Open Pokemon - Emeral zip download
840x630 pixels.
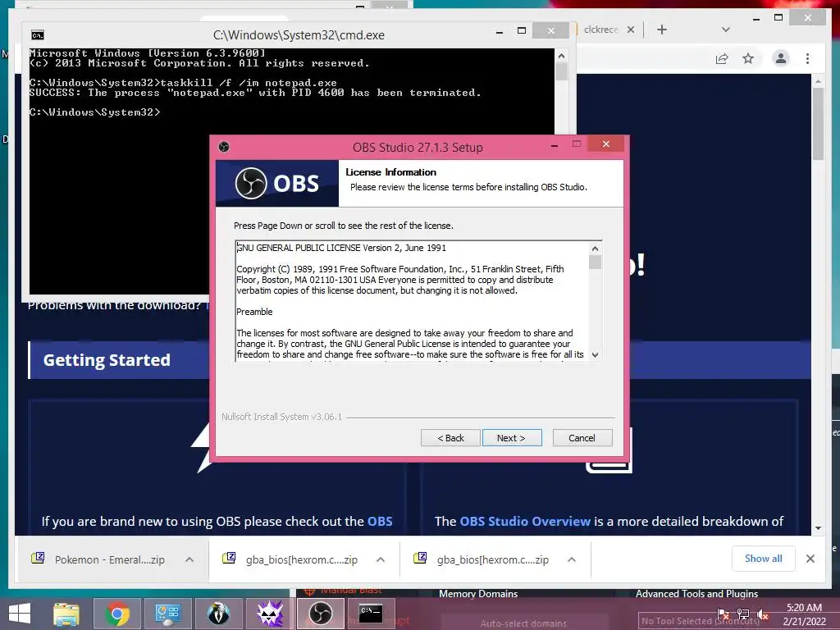coord(109,559)
